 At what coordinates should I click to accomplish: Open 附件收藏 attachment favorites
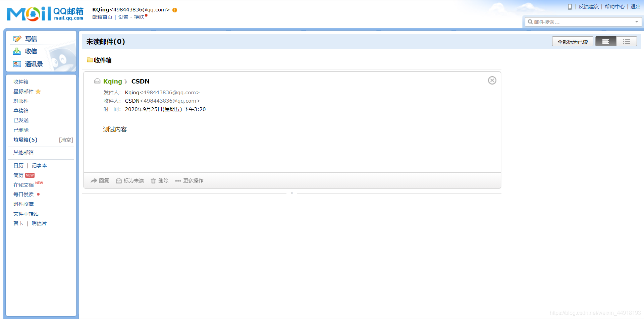click(x=23, y=204)
